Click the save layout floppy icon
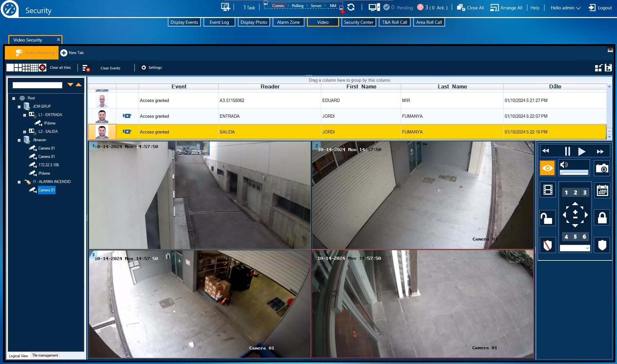This screenshot has width=617, height=364. pos(608,68)
